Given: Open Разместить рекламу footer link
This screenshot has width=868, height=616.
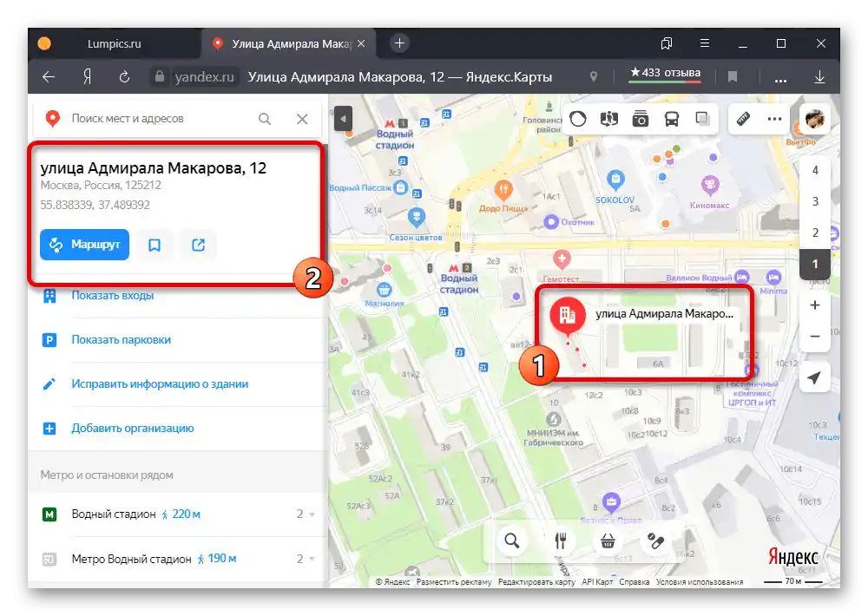Looking at the screenshot, I should 454,581.
